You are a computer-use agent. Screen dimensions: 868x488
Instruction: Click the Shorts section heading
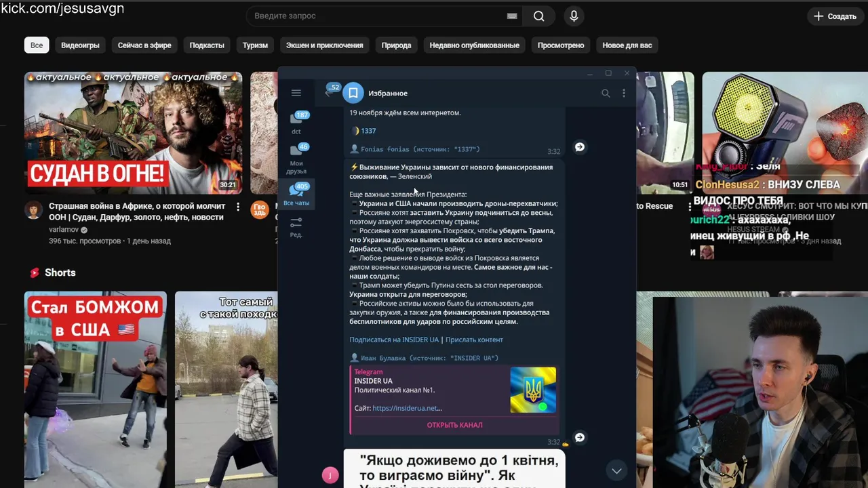pyautogui.click(x=60, y=272)
